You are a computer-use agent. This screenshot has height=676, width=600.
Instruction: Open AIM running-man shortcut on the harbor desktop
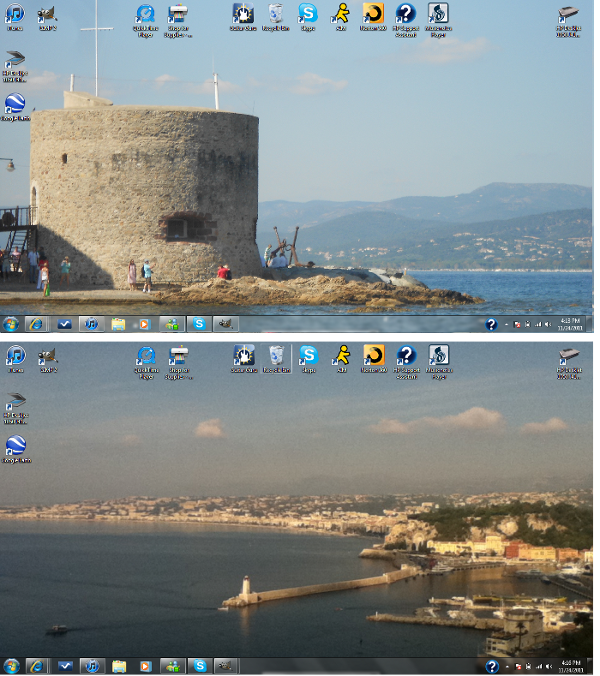click(x=342, y=359)
